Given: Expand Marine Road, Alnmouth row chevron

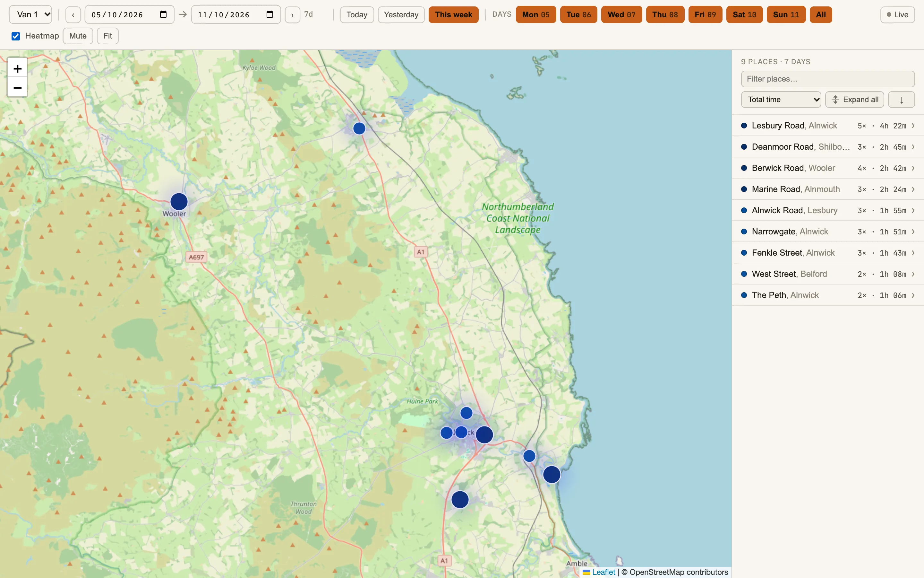Looking at the screenshot, I should (x=913, y=189).
